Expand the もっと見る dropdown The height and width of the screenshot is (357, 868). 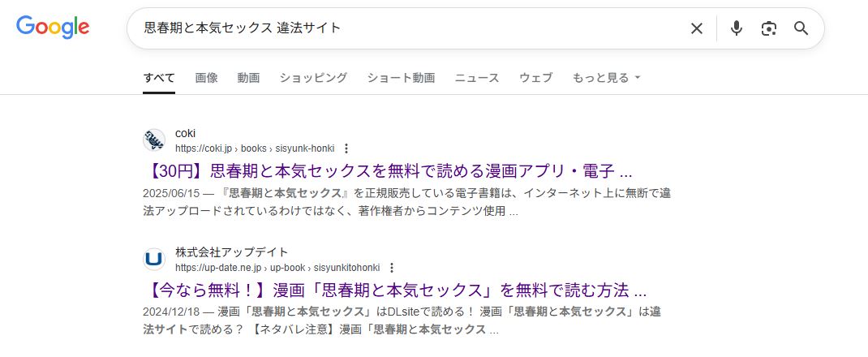coord(606,78)
